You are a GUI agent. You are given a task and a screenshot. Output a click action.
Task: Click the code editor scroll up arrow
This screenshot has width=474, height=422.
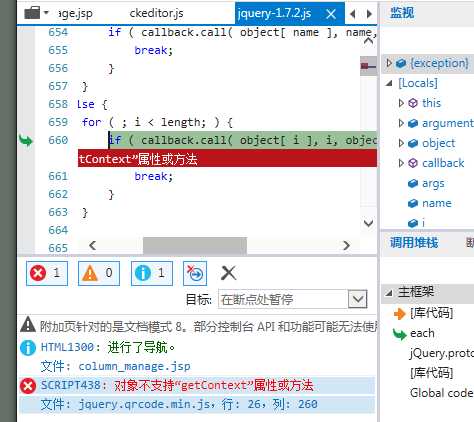click(x=368, y=41)
